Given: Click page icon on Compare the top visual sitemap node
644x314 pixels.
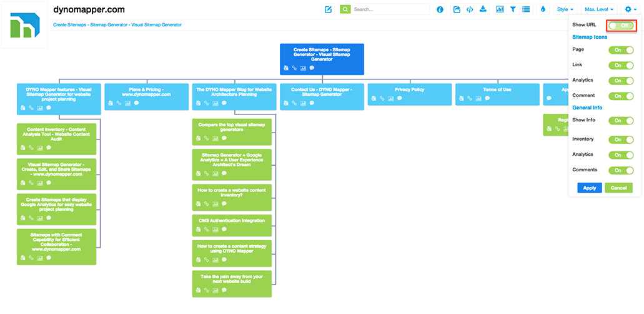Looking at the screenshot, I should click(x=198, y=138).
